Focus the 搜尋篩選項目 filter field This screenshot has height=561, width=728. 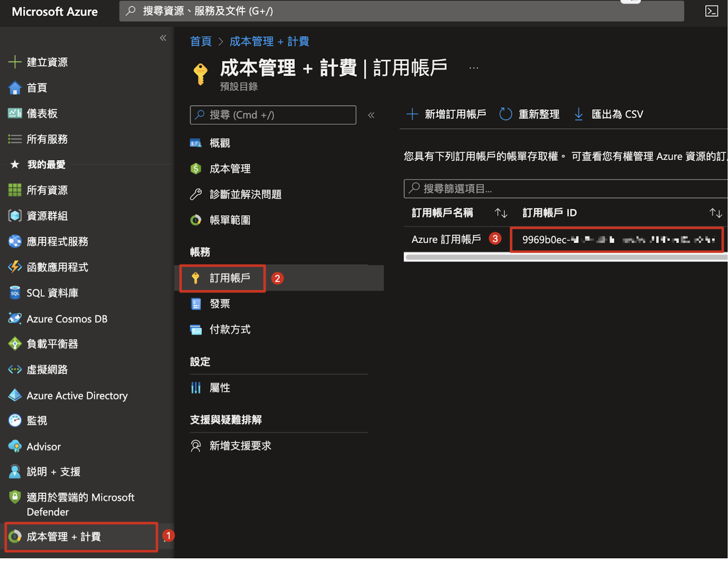tap(564, 189)
